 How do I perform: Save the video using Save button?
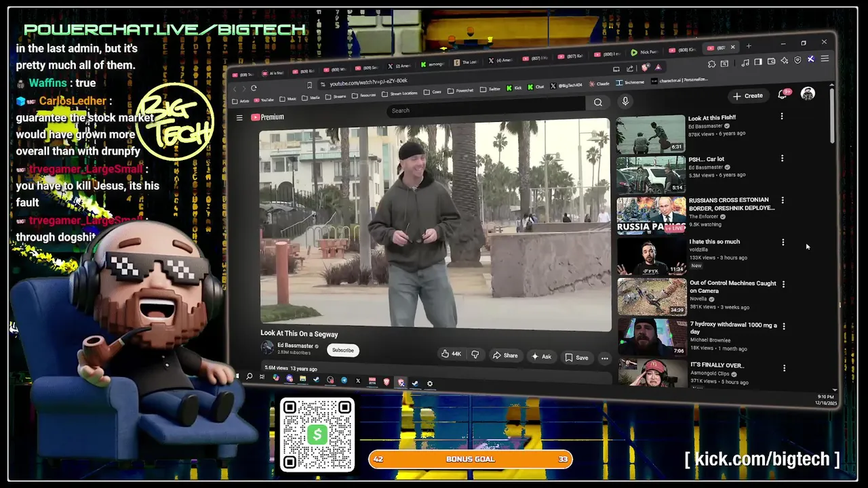click(x=576, y=357)
